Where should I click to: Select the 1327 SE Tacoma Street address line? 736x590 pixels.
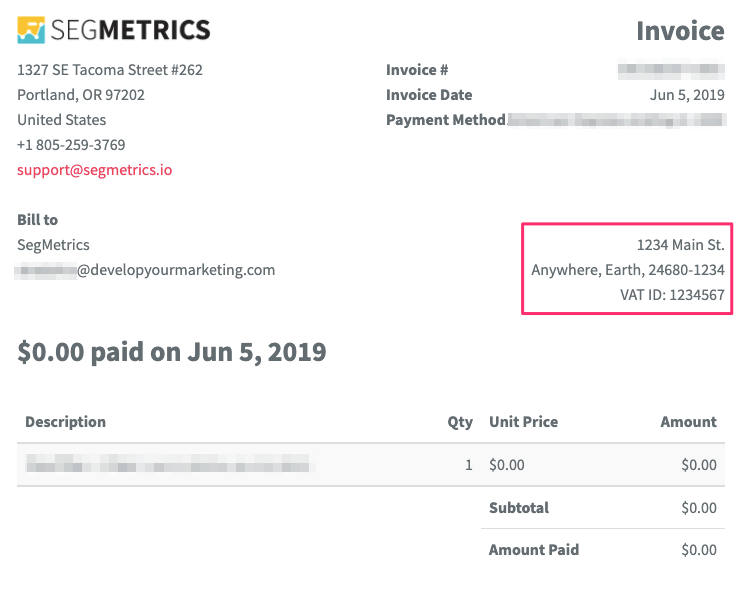[x=110, y=70]
